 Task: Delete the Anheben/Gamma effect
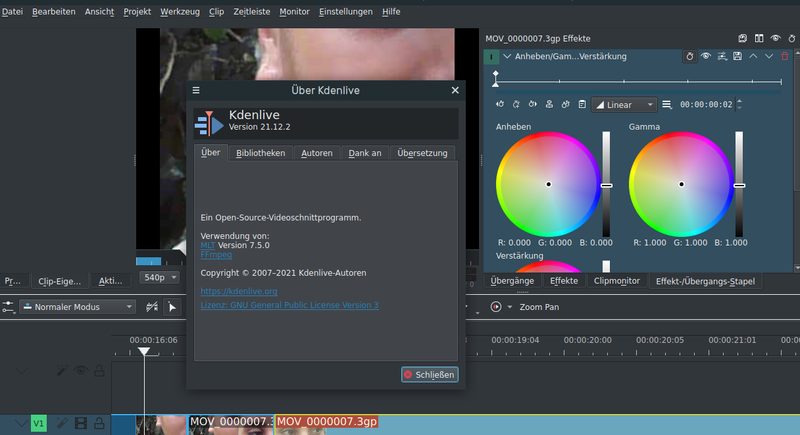[785, 56]
